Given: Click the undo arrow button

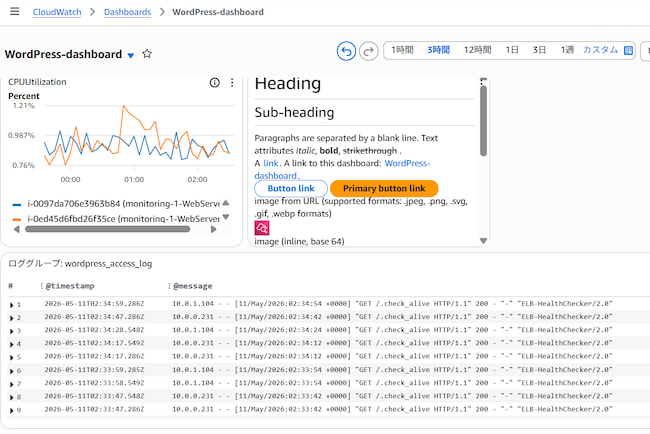Looking at the screenshot, I should (x=346, y=51).
